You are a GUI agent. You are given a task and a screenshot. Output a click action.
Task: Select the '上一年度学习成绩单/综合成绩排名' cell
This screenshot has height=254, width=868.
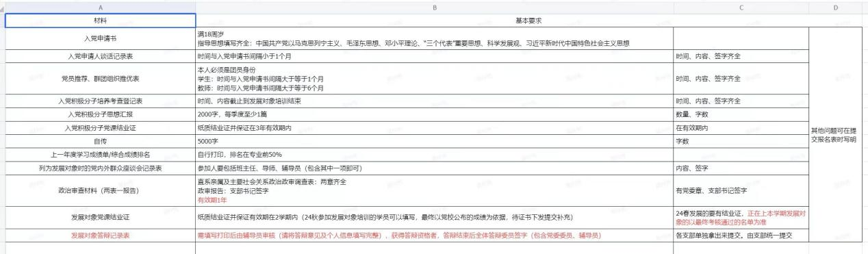[100, 155]
